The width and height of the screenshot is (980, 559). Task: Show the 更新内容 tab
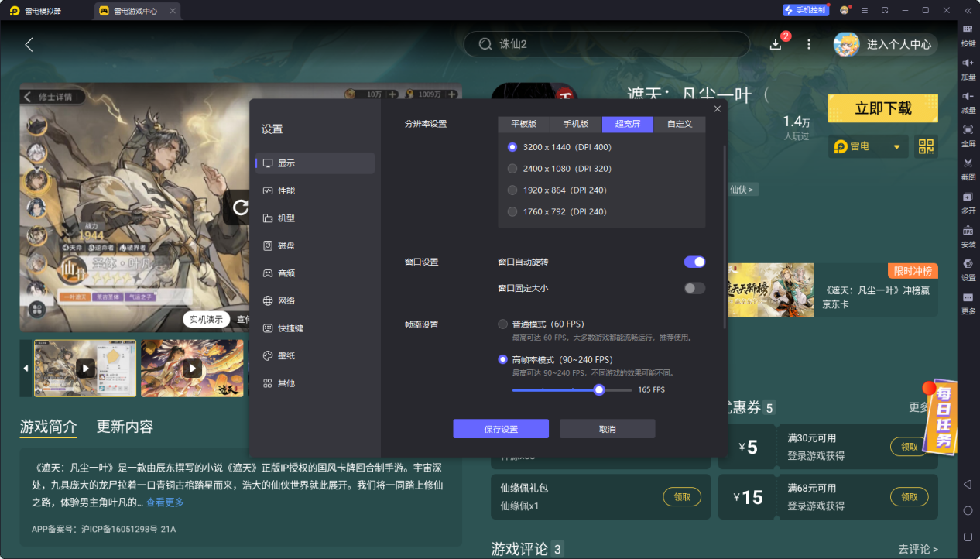click(125, 427)
